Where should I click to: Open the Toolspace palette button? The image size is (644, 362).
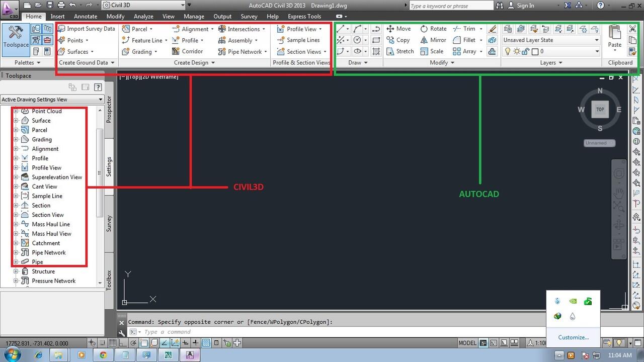[16, 39]
